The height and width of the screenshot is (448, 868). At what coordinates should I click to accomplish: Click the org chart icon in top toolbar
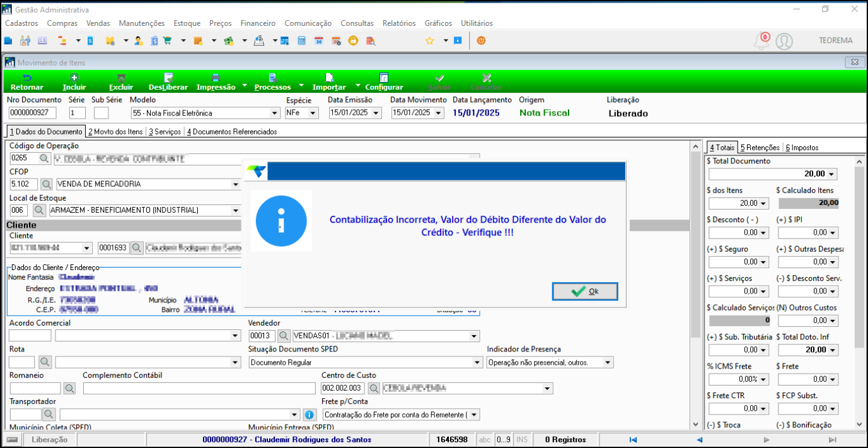pyautogui.click(x=62, y=40)
